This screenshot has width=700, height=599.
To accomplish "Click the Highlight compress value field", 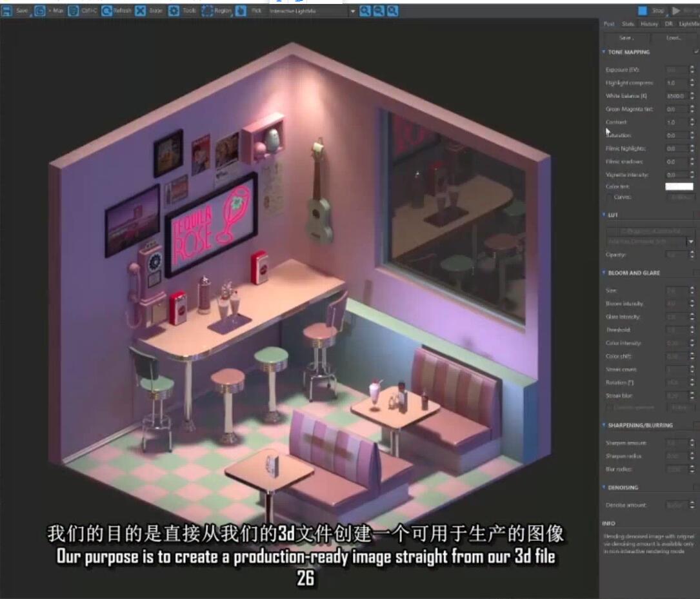I will pyautogui.click(x=675, y=83).
